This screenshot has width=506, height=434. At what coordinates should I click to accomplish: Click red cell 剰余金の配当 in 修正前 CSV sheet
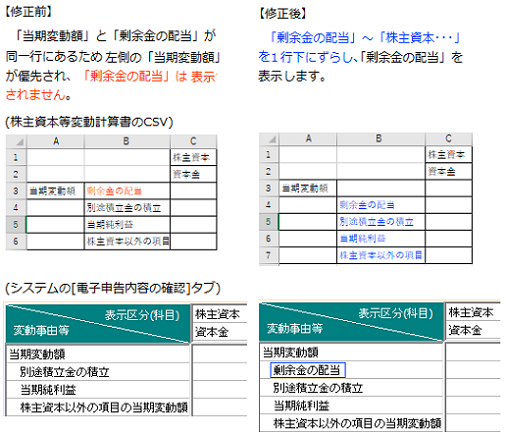127,191
